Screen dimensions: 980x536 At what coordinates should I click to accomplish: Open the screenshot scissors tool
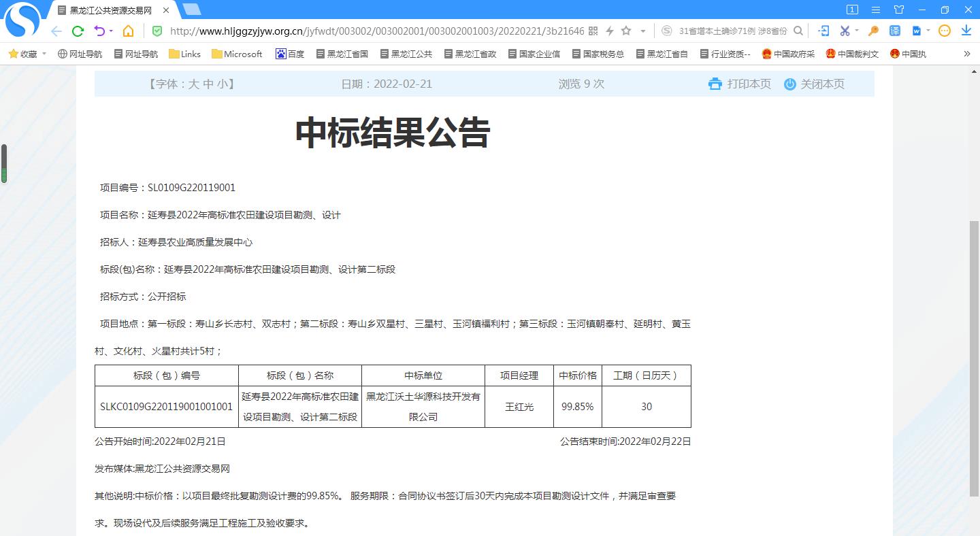845,31
